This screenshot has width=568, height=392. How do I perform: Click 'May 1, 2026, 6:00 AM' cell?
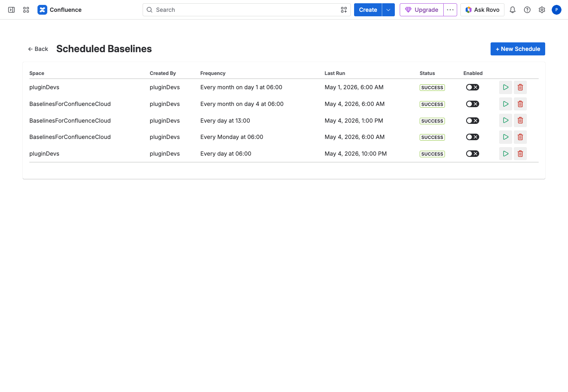[x=354, y=87]
